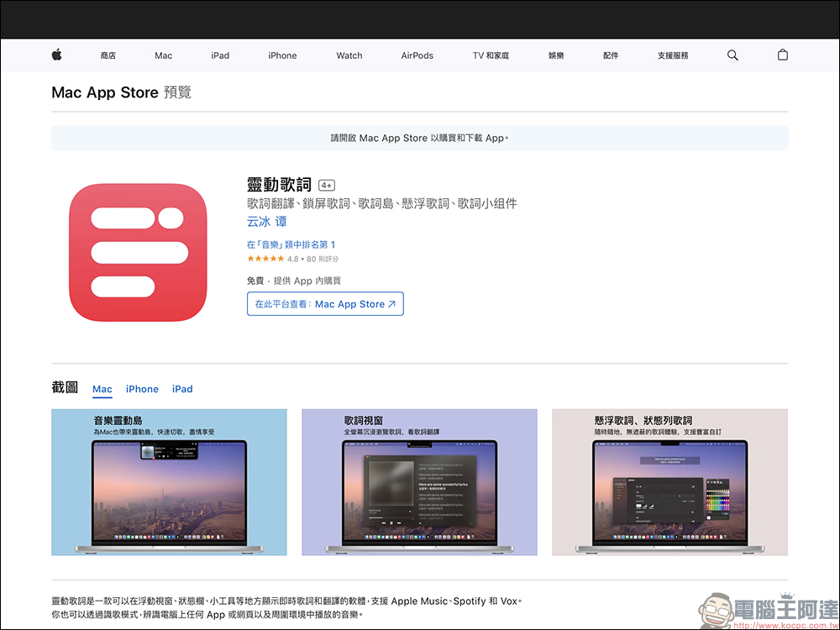Click the Mac App Store heading link
The width and height of the screenshot is (840, 630).
click(105, 92)
